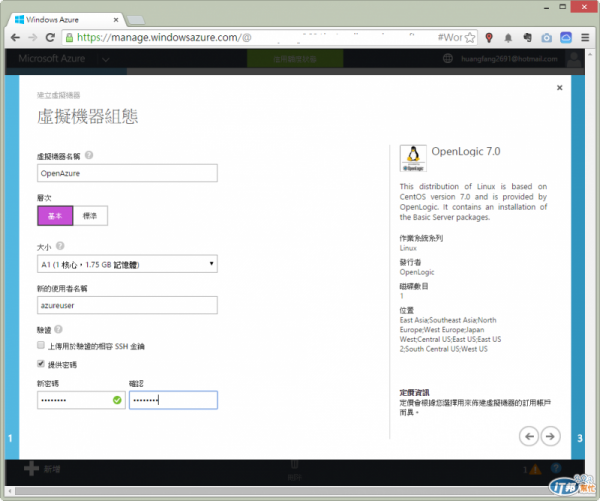Click the green SSL padlock icon
The image size is (600, 501).
[69, 38]
